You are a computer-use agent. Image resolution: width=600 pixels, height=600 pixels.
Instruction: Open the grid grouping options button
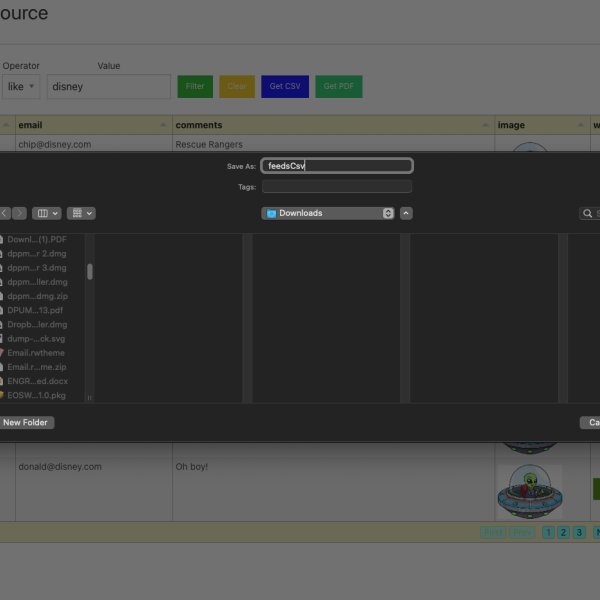coord(82,213)
